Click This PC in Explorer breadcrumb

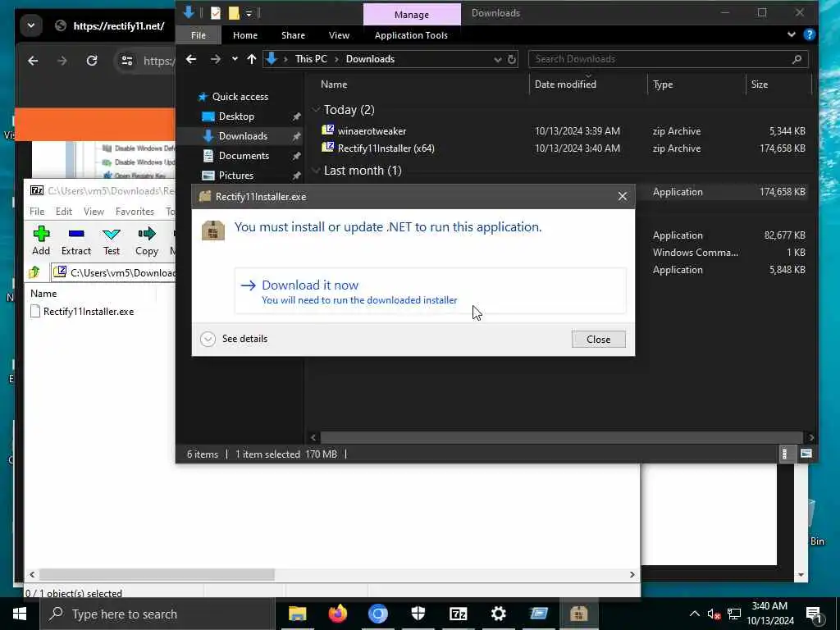point(311,59)
